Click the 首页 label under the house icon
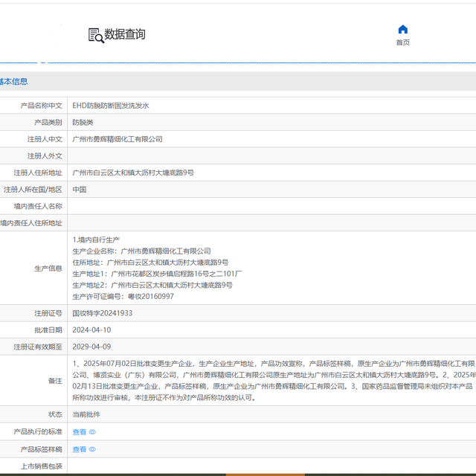 point(402,42)
